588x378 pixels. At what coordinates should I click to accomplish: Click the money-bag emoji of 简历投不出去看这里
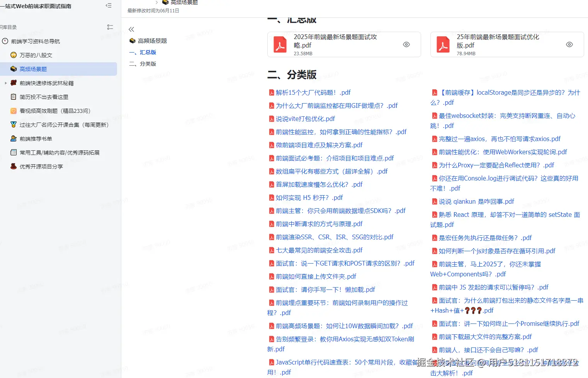point(13,97)
